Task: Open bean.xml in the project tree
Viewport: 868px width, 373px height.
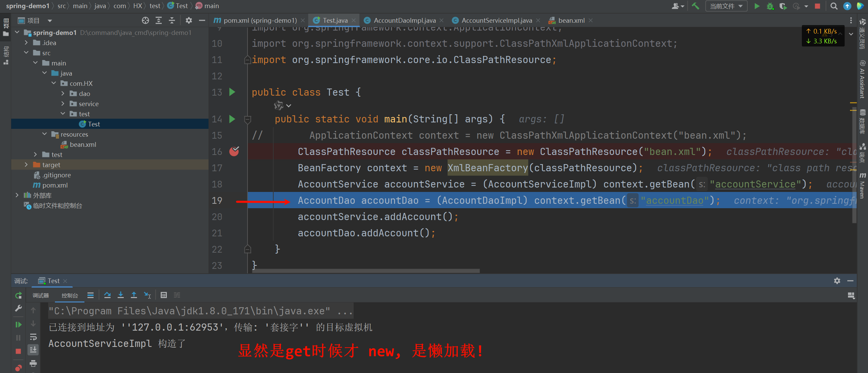Action: click(83, 144)
